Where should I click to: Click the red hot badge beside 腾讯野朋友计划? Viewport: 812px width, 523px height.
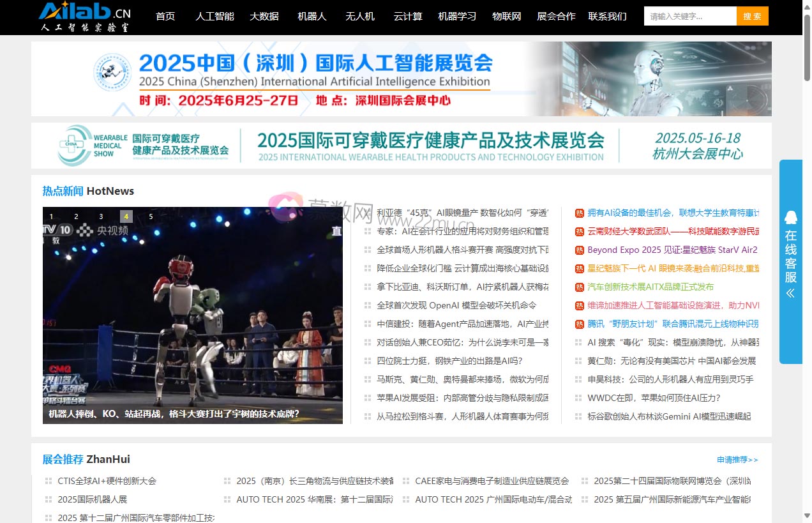579,324
